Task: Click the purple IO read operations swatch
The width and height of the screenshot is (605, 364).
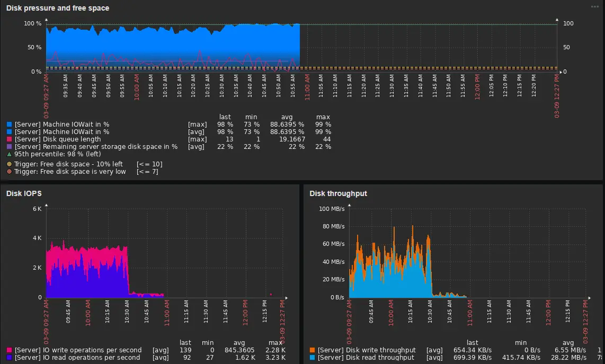Action: click(9, 358)
